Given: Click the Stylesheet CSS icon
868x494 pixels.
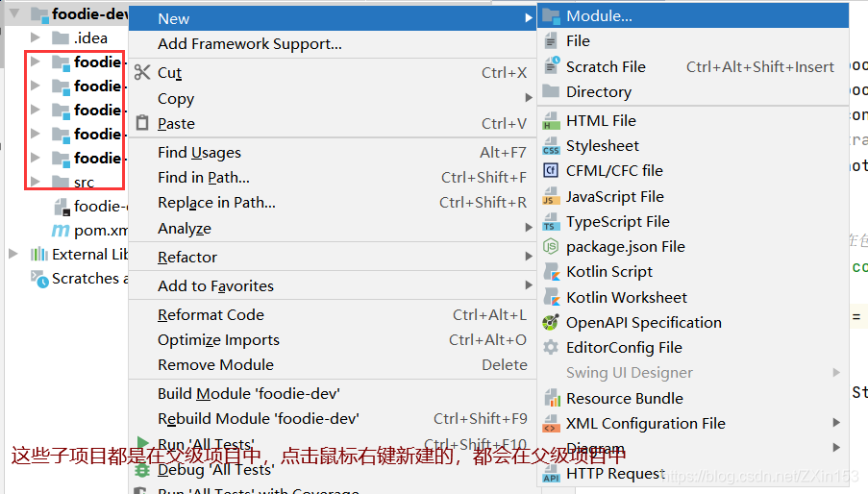Looking at the screenshot, I should [x=551, y=146].
